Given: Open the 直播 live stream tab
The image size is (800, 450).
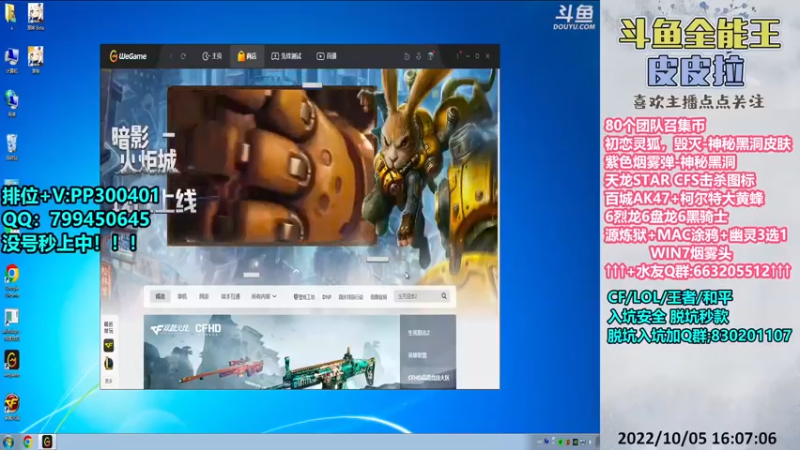Looking at the screenshot, I should point(327,56).
